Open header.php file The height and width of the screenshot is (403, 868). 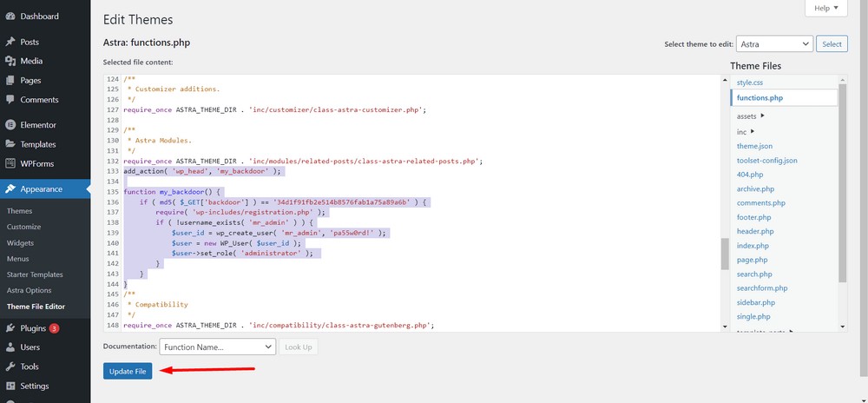coord(755,231)
